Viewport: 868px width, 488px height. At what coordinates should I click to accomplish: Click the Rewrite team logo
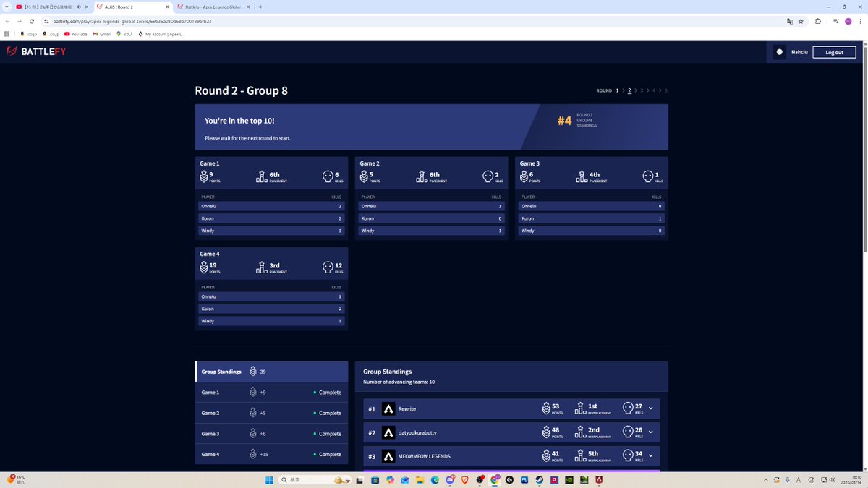(x=388, y=408)
